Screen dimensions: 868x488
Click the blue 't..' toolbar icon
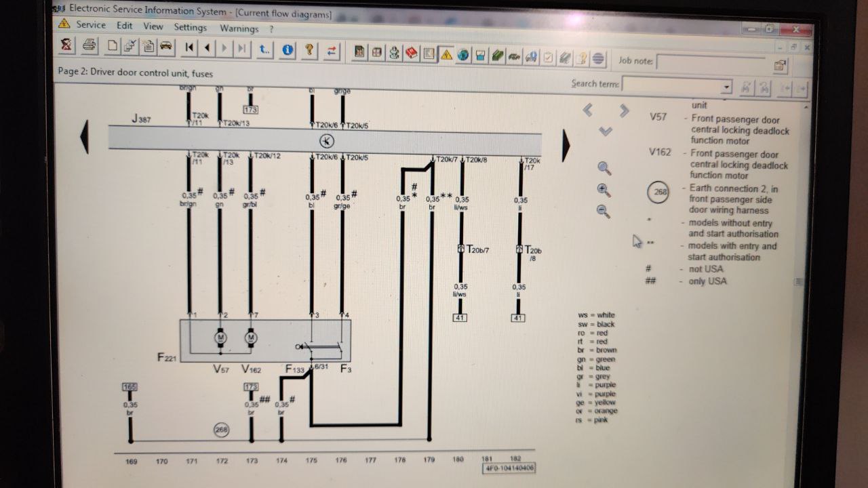pos(265,49)
